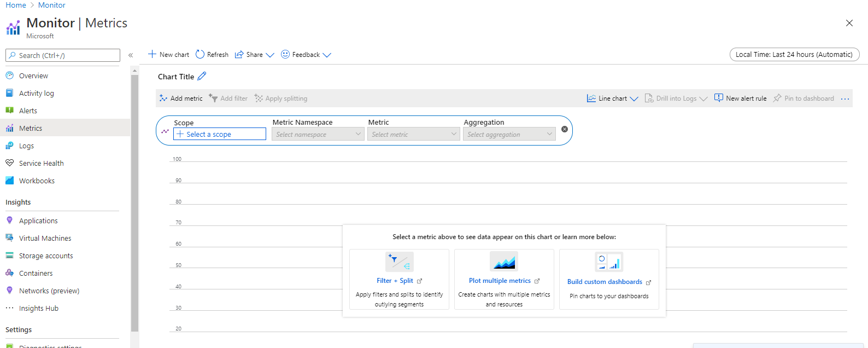Screen dimensions: 868x348
Task: Click the pencil icon to edit Chart Title
Action: (x=202, y=76)
